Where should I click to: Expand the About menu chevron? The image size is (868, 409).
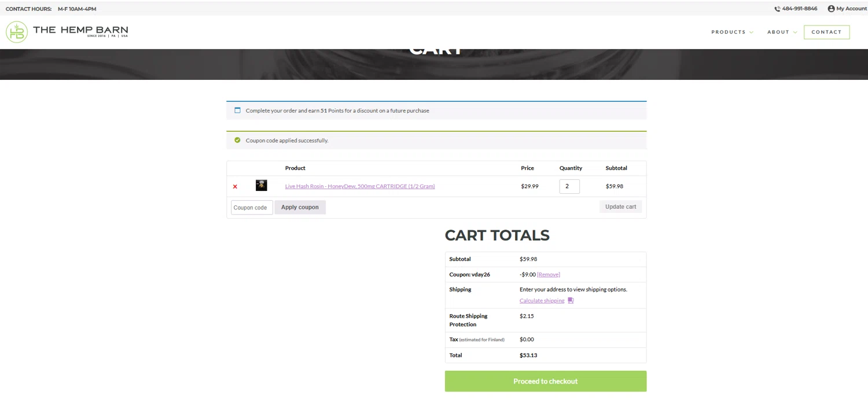tap(795, 32)
